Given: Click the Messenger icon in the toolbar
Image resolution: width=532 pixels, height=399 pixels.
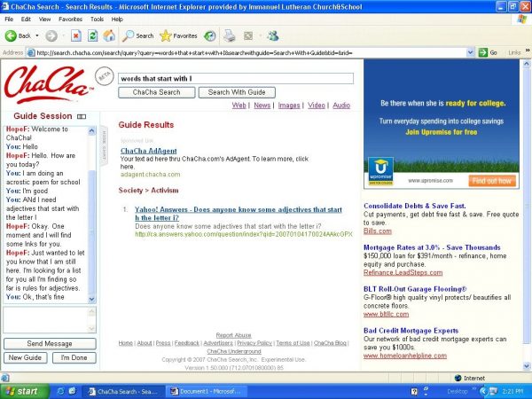Looking at the screenshot, I should pos(273,35).
